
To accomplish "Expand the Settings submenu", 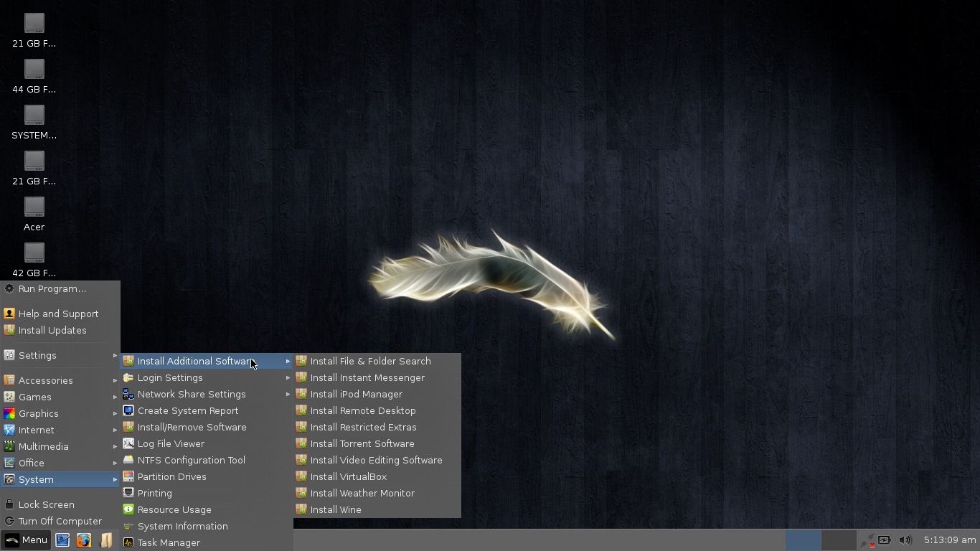I will coord(60,355).
